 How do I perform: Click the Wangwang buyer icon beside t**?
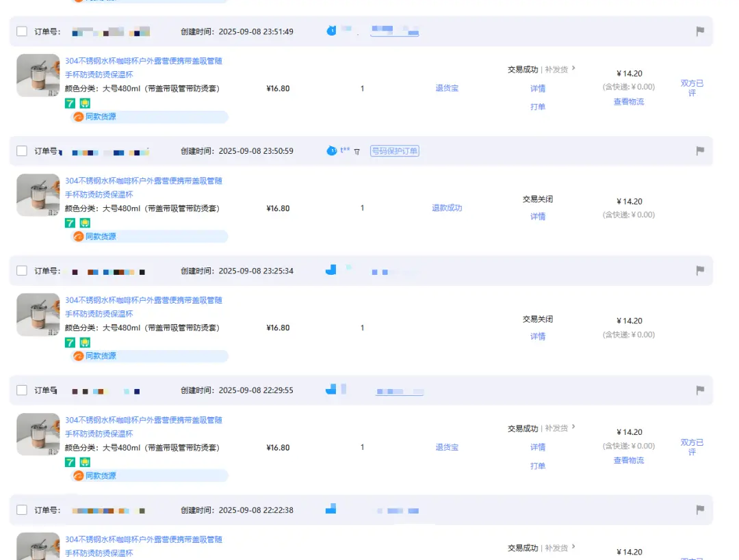click(332, 150)
